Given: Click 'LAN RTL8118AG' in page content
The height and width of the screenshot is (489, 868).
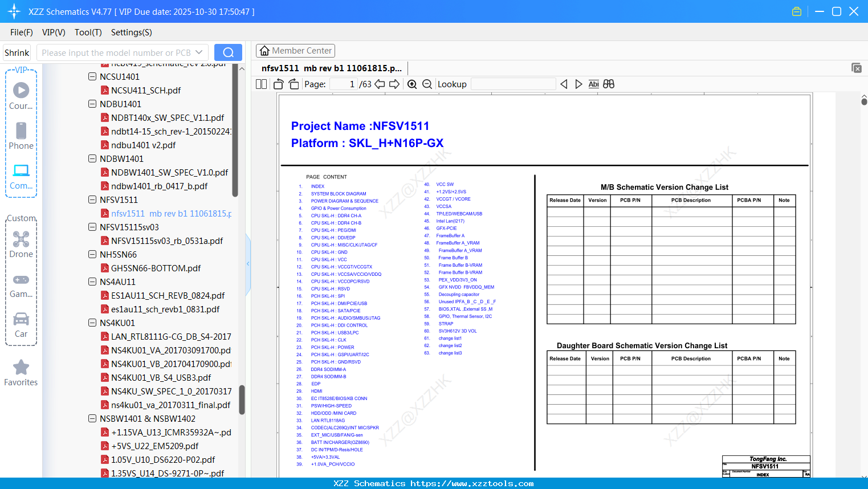Looking at the screenshot, I should (328, 421).
